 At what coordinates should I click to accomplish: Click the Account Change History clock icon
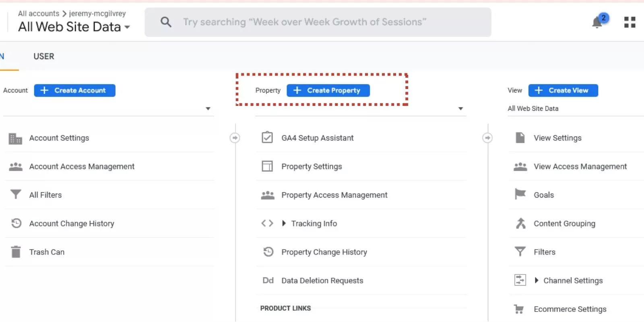[16, 223]
